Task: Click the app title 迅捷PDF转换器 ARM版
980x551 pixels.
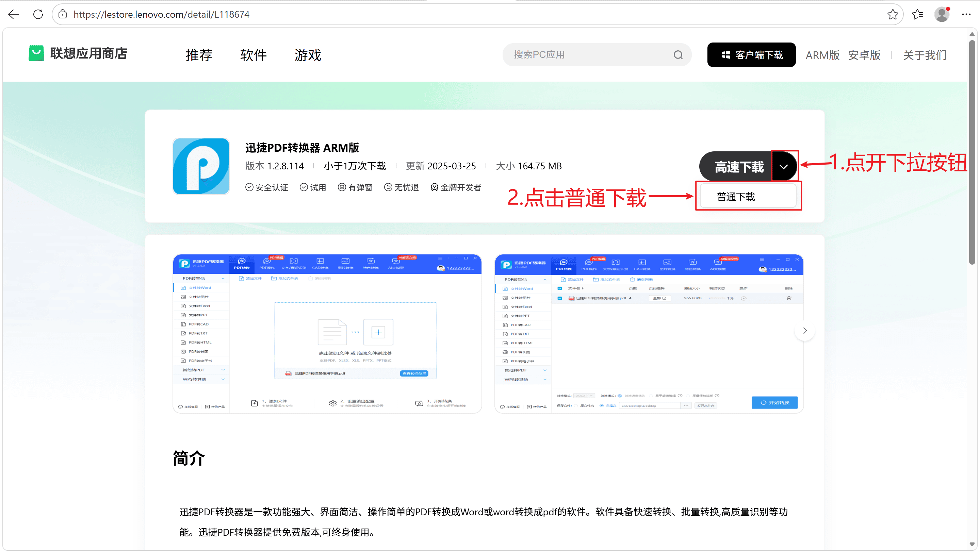Action: pyautogui.click(x=302, y=148)
